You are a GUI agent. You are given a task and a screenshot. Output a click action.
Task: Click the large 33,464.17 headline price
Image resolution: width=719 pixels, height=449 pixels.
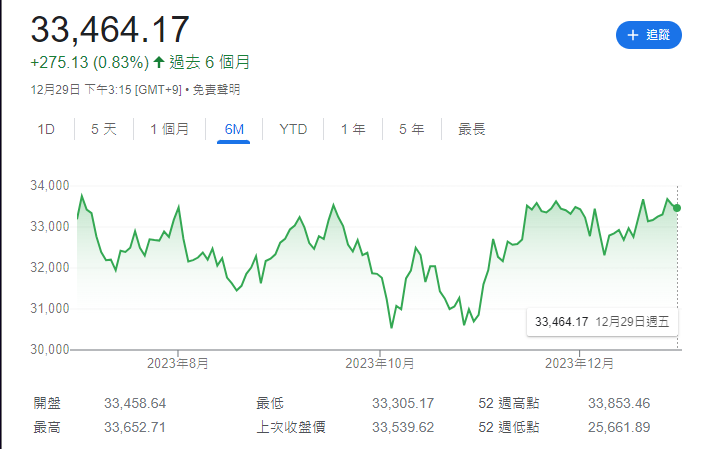110,29
